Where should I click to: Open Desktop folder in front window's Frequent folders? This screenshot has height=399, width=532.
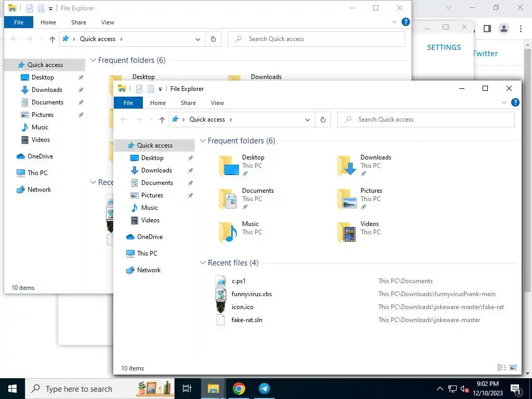pyautogui.click(x=242, y=165)
